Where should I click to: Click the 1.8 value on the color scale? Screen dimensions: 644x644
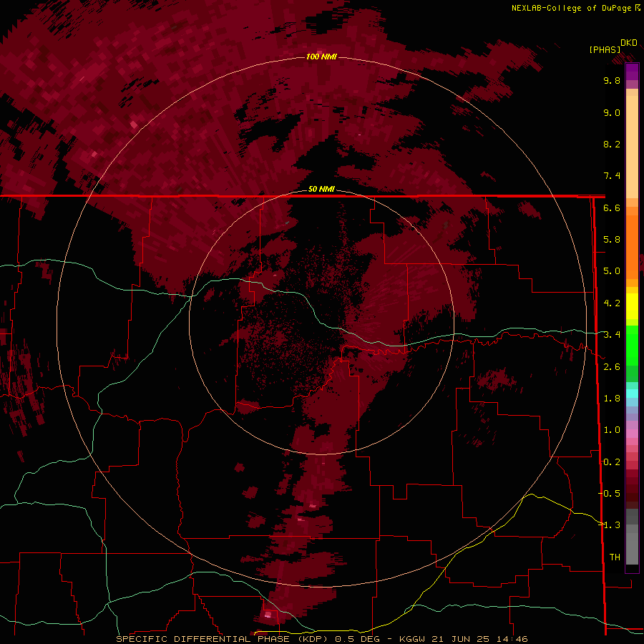point(612,399)
